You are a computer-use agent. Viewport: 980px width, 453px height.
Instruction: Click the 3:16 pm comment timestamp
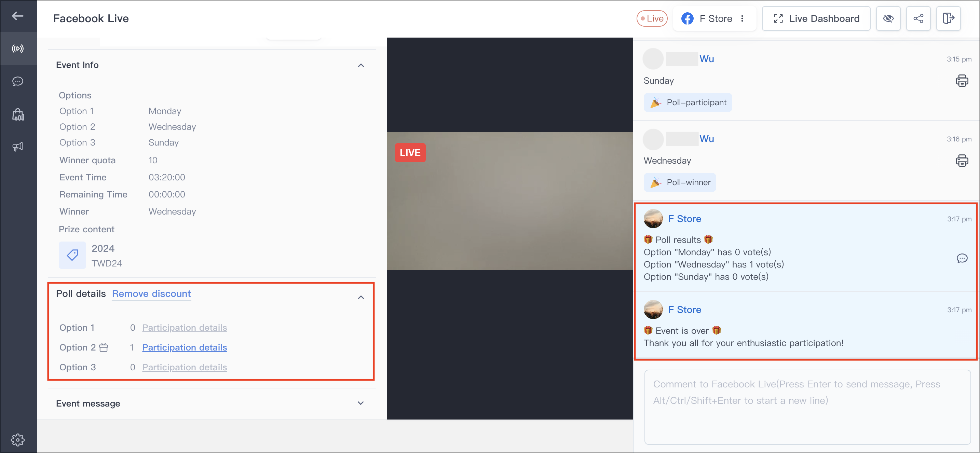(x=959, y=139)
